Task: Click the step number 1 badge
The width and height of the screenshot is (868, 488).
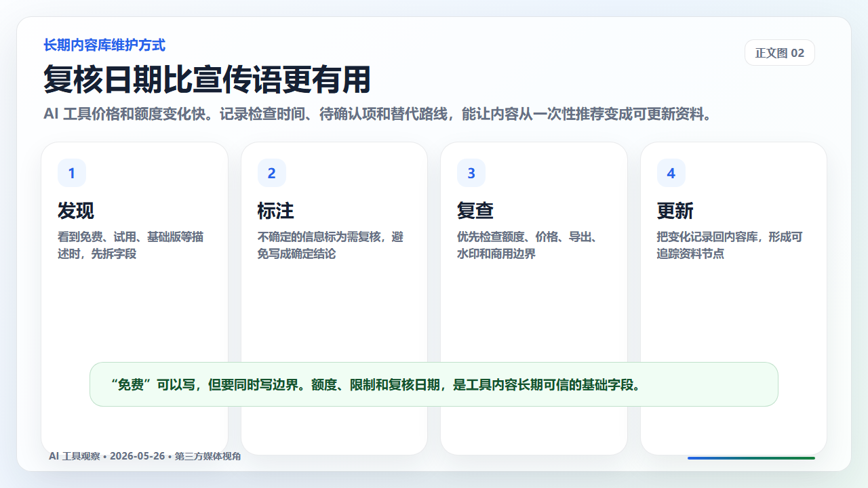Action: pyautogui.click(x=72, y=173)
